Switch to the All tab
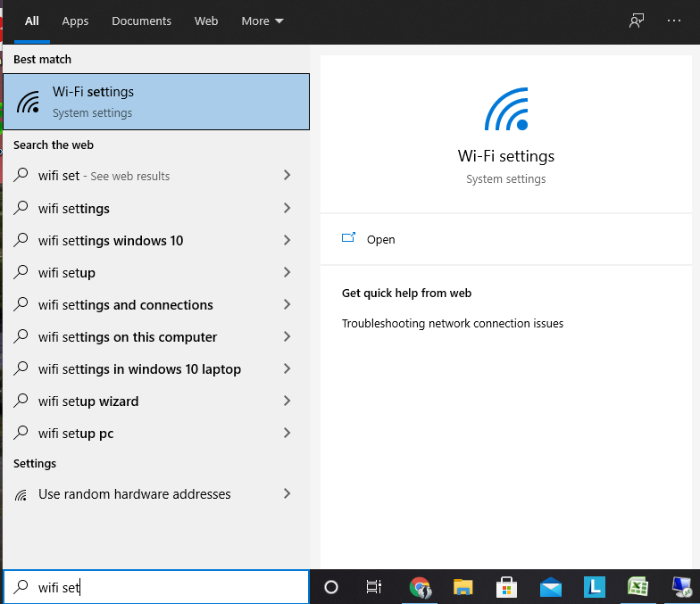 coord(32,21)
